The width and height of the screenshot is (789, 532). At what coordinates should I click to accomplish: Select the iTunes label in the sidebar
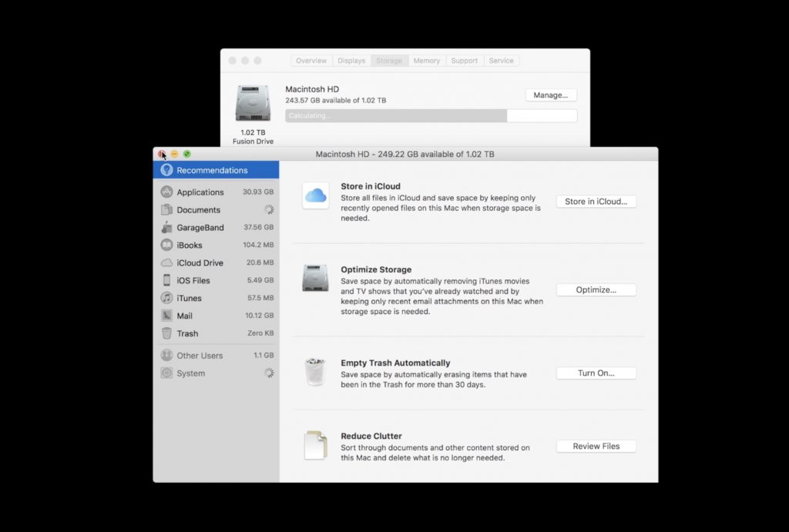coord(189,298)
